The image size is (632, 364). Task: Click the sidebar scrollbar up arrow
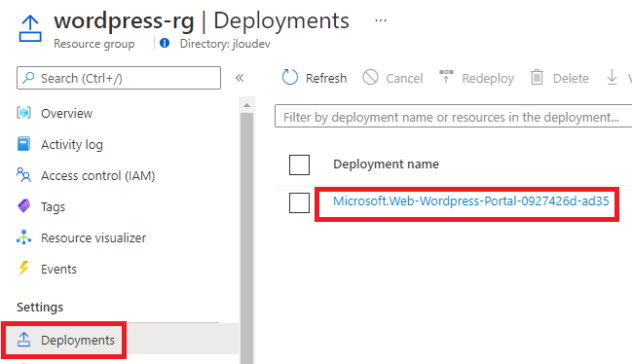(x=246, y=105)
